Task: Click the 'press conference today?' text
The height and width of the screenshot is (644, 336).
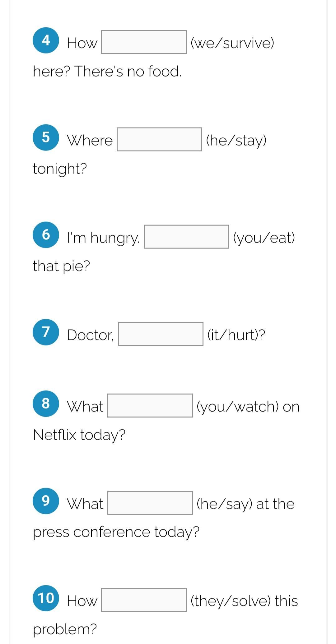Action: pos(116,532)
